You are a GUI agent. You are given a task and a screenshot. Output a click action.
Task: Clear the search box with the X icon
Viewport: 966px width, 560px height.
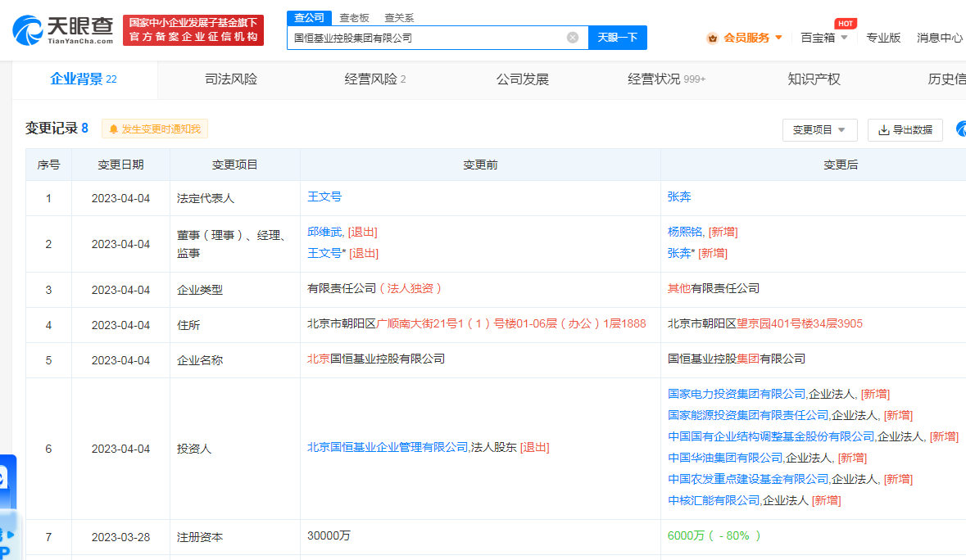(x=573, y=38)
